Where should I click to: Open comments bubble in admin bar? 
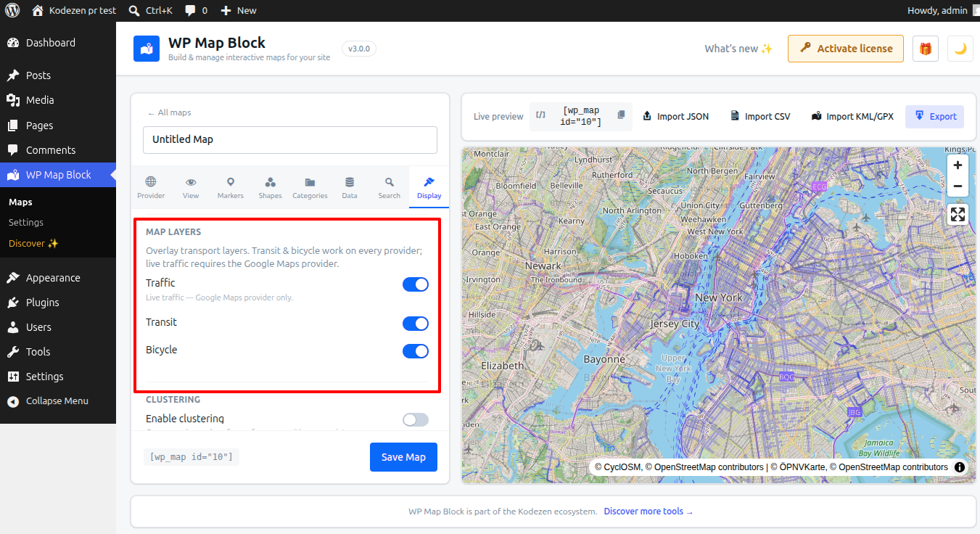(196, 10)
